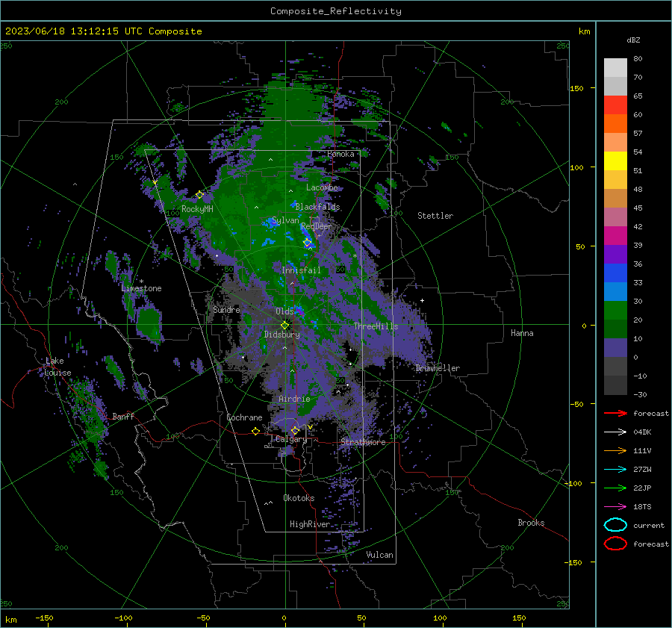The width and height of the screenshot is (672, 628).
Task: Click the yellow diamond marker near RockyMH
Action: tap(199, 195)
